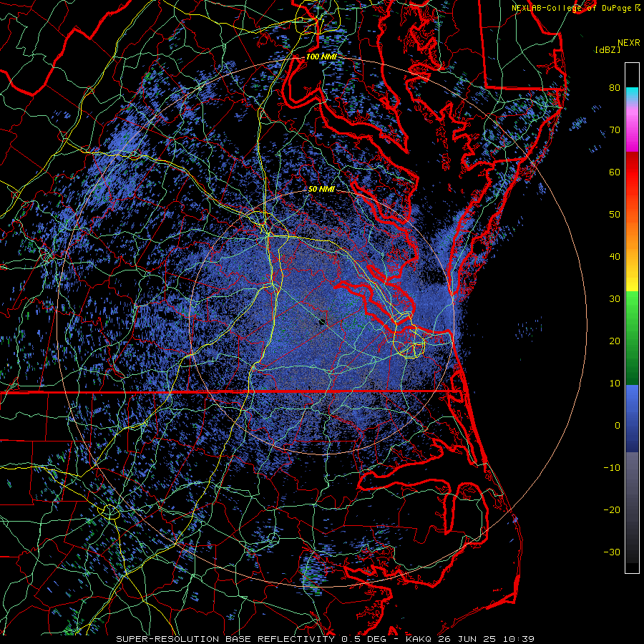Click the green segment of the reflectivity color bar

pos(632,338)
